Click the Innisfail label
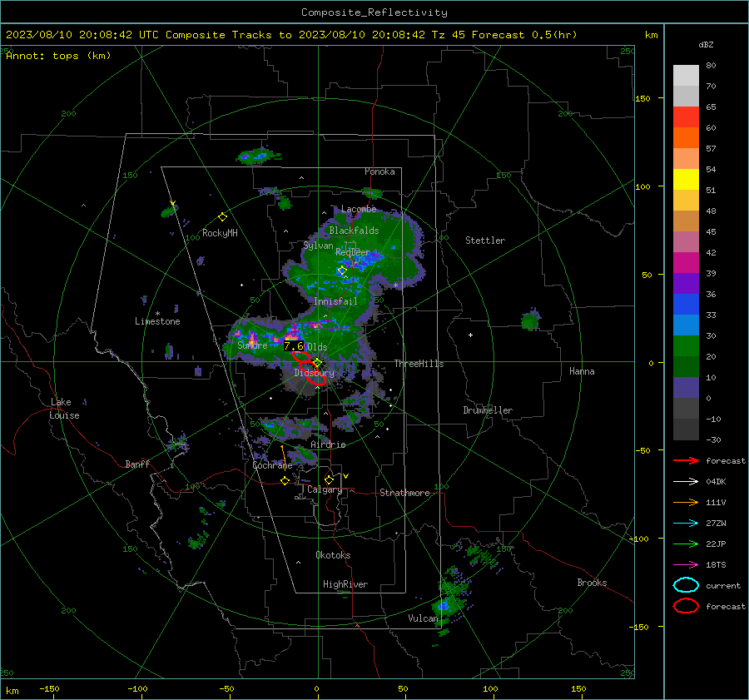Viewport: 749px width, 700px height. pos(335,301)
